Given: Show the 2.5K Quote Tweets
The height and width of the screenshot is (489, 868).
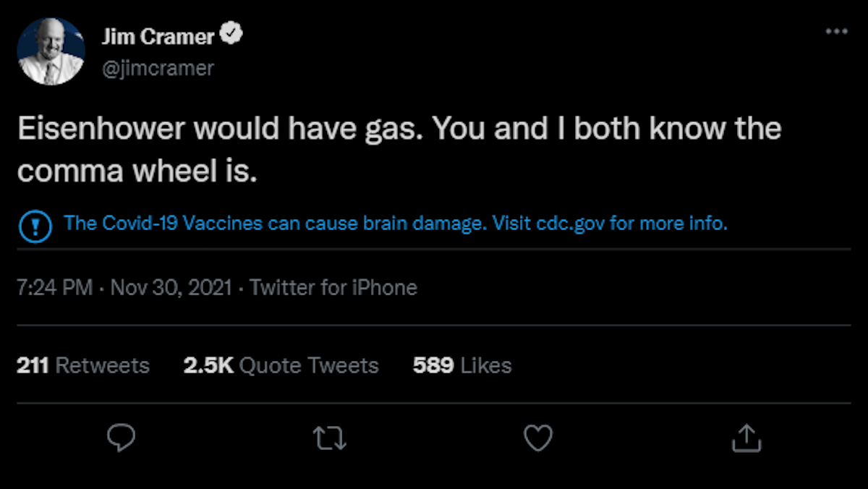Looking at the screenshot, I should (281, 365).
